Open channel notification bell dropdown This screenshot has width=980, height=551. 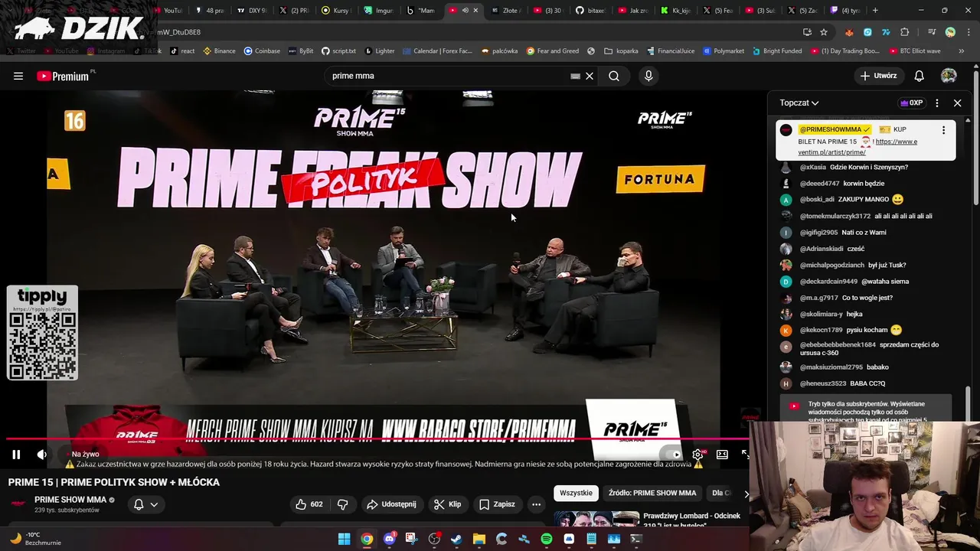point(145,504)
